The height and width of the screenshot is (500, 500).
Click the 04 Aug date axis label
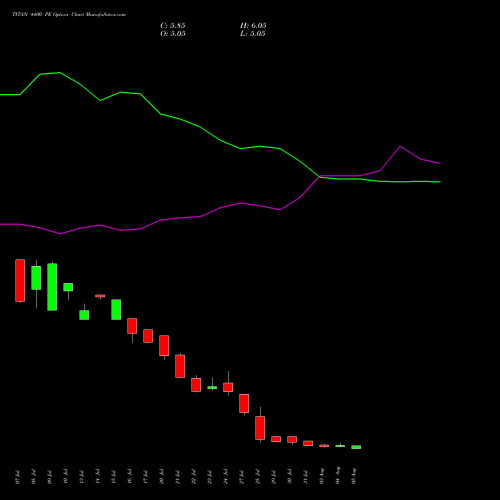(338, 476)
